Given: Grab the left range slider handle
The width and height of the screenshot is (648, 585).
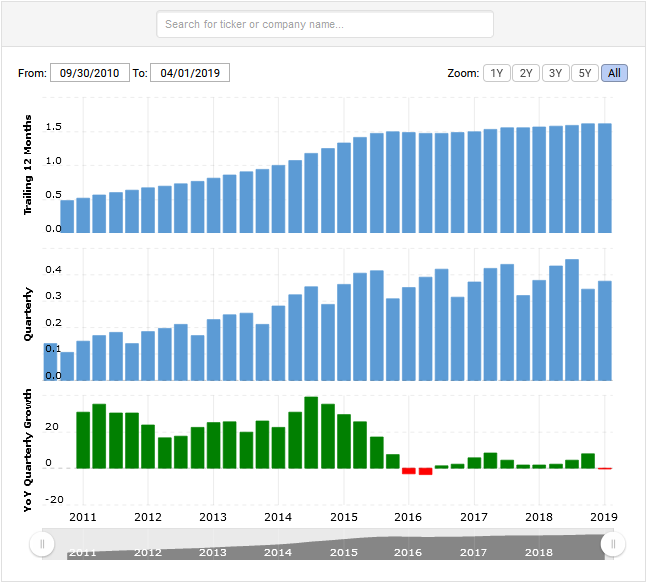Looking at the screenshot, I should click(x=42, y=544).
